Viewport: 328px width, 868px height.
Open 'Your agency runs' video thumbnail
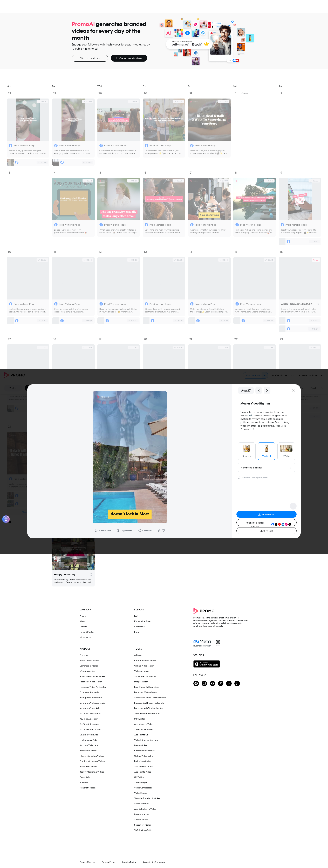pyautogui.click(x=209, y=199)
